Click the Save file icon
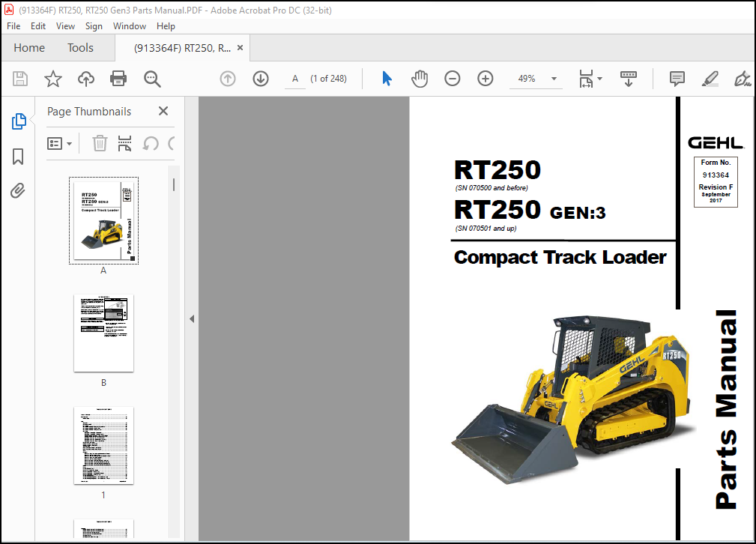Screen dimensions: 756x544 coord(20,79)
